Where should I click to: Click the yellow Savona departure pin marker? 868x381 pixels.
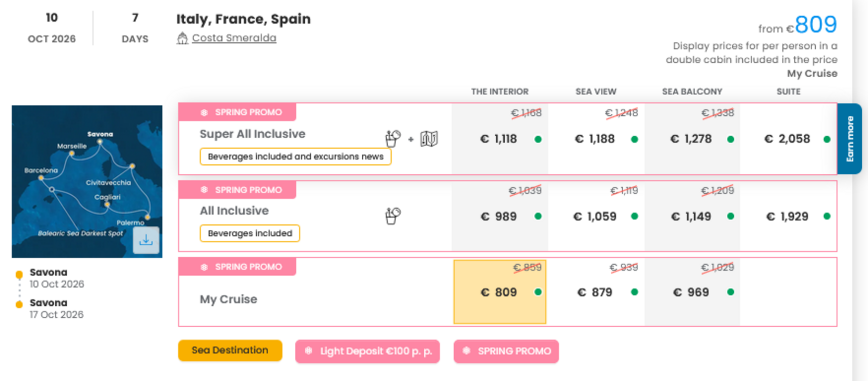pos(19,275)
